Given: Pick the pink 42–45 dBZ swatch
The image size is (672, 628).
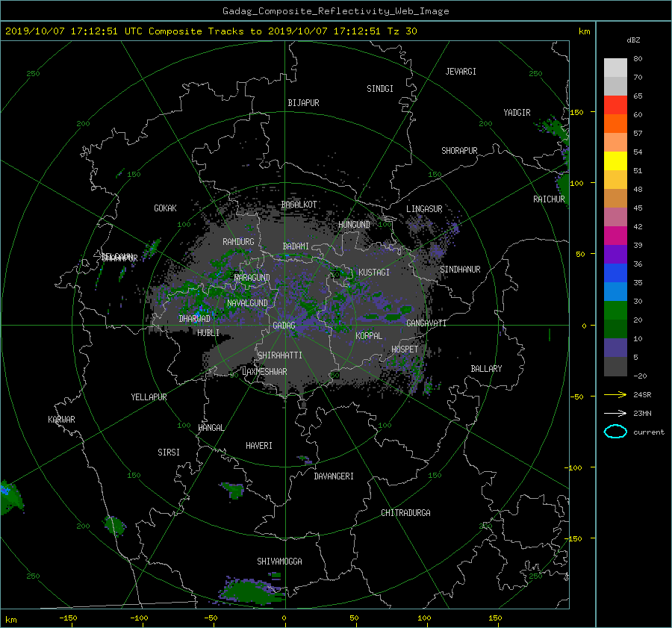Looking at the screenshot, I should (x=615, y=217).
